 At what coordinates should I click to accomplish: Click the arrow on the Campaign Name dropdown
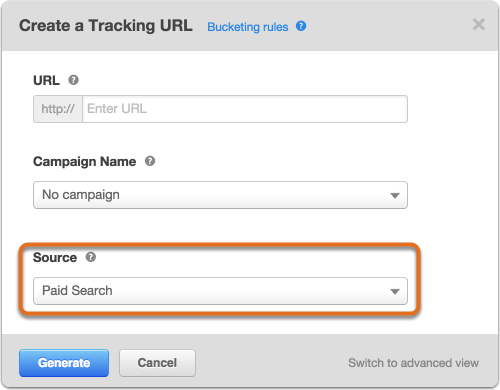click(395, 195)
